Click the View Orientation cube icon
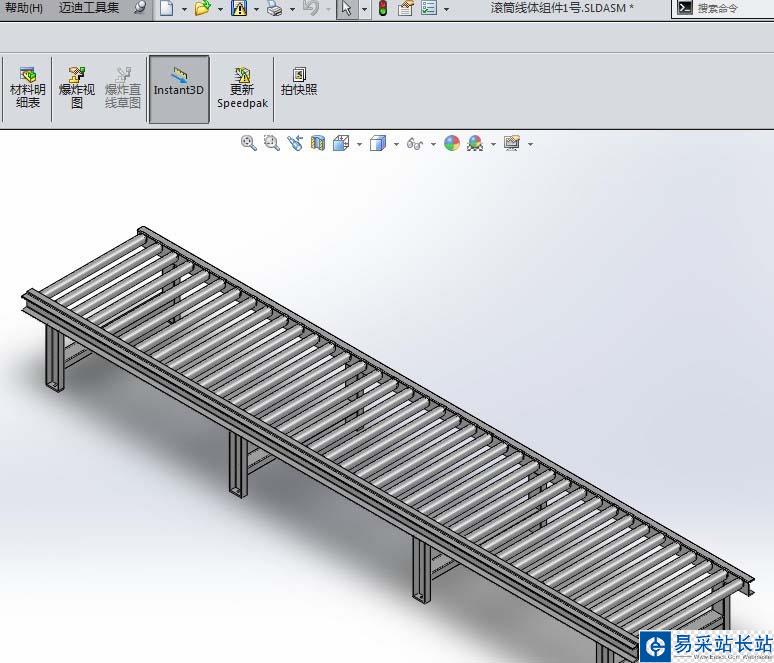This screenshot has width=774, height=663. pos(341,143)
